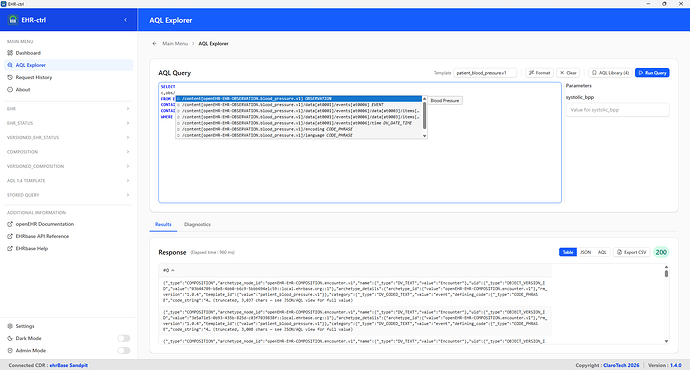Collapse the sidebar with the chevron
690x370 pixels.
point(125,20)
